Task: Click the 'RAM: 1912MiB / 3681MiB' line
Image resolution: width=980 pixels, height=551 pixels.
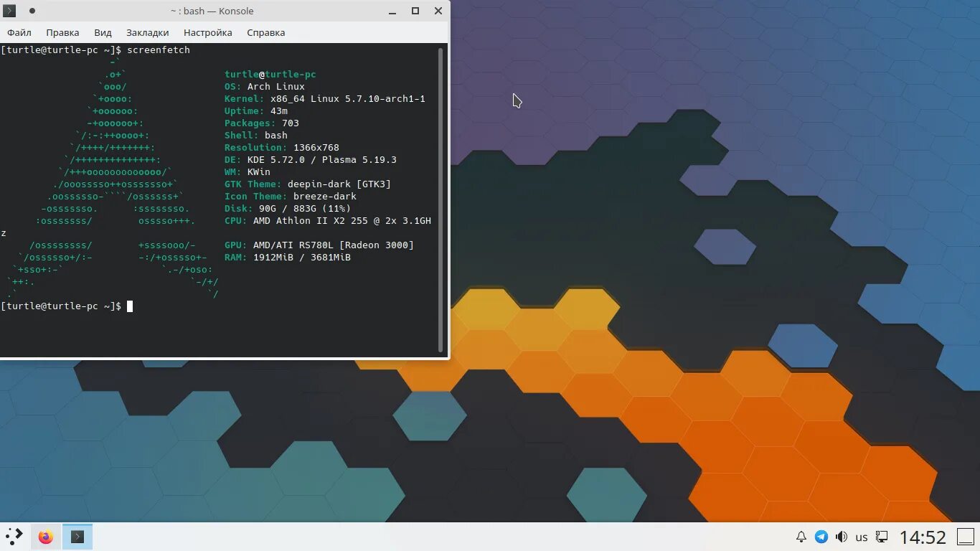Action: tap(288, 258)
